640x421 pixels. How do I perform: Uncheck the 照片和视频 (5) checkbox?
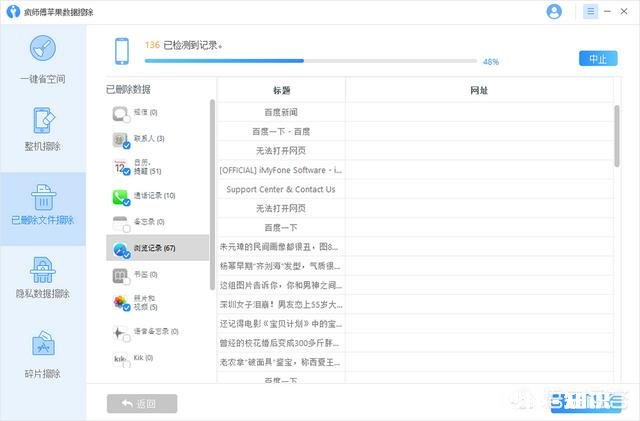(x=127, y=308)
